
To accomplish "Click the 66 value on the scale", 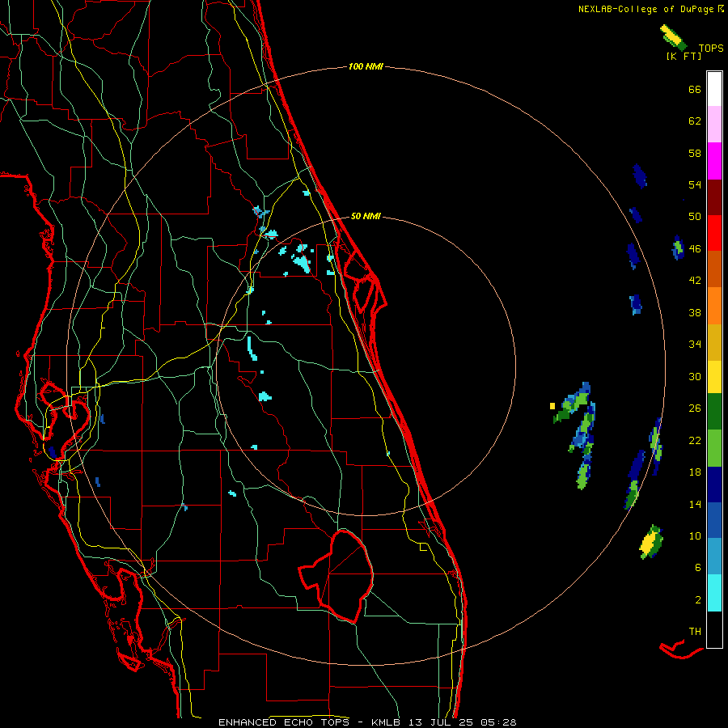I will pos(695,89).
